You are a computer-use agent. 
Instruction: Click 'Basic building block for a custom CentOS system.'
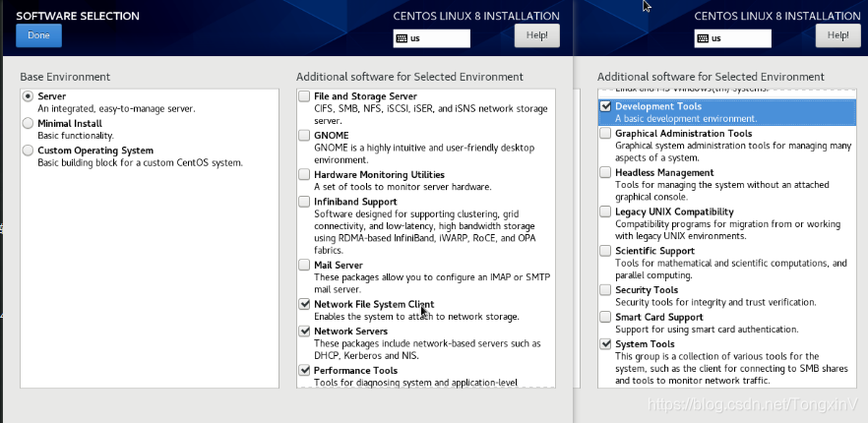tap(140, 163)
